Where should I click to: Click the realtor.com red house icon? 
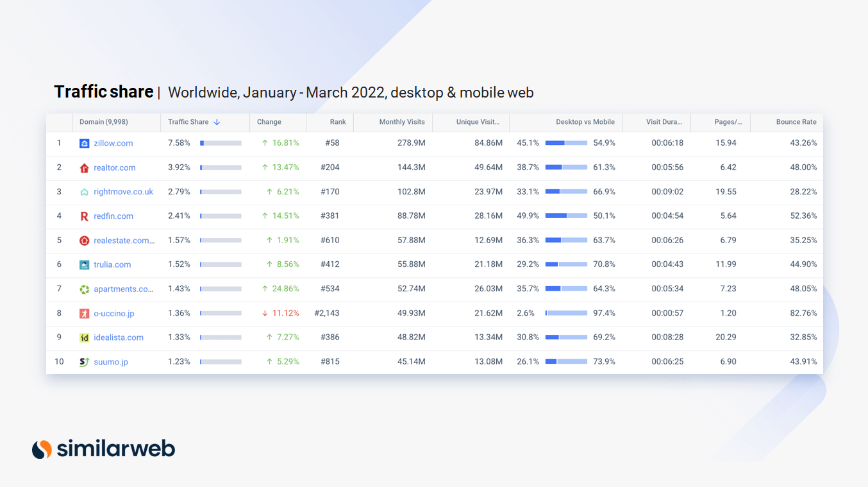point(84,168)
